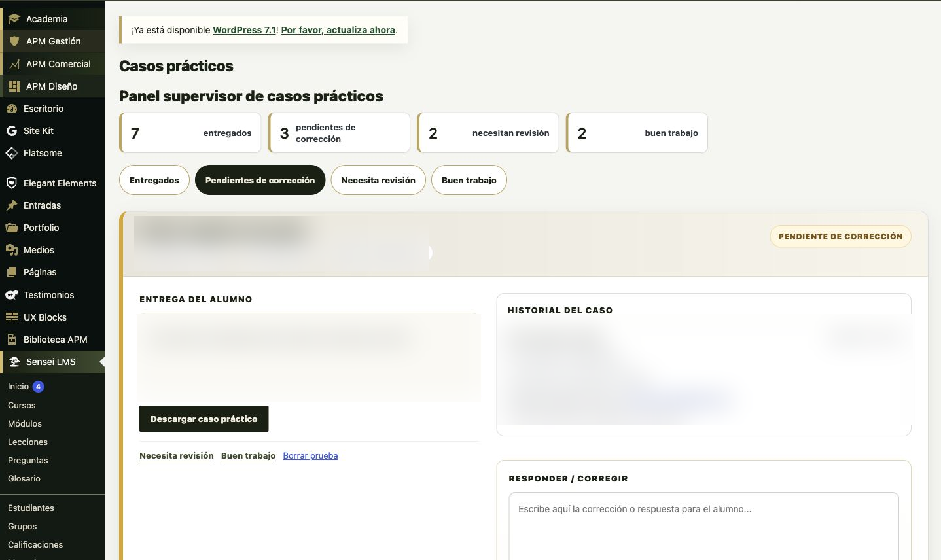This screenshot has width=941, height=560.
Task: Open the Medios media icon
Action: click(x=12, y=250)
